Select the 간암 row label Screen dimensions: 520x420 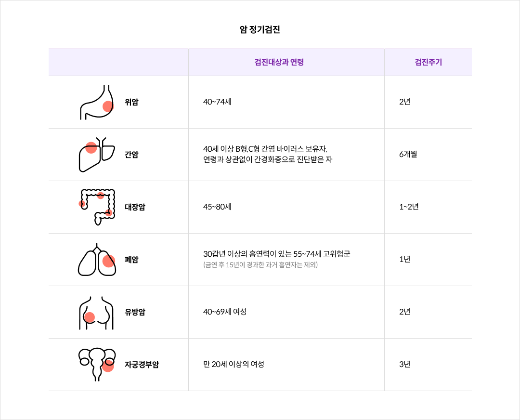click(x=131, y=155)
